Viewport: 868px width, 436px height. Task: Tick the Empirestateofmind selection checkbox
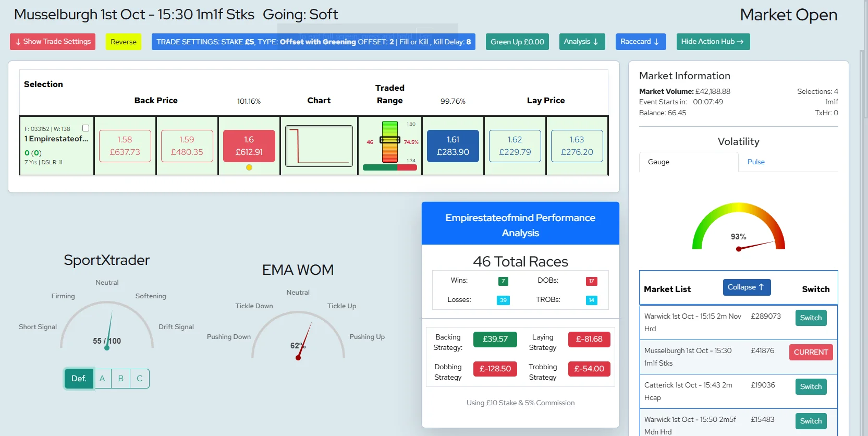tap(86, 128)
